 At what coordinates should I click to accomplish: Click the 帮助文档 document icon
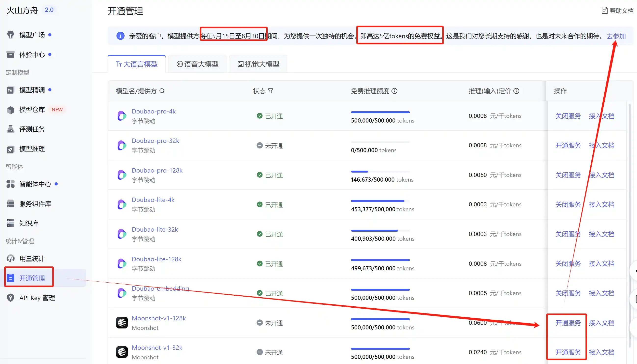tap(604, 11)
